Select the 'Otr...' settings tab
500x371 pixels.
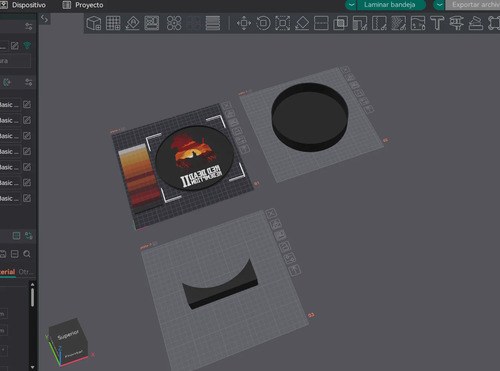coord(26,272)
